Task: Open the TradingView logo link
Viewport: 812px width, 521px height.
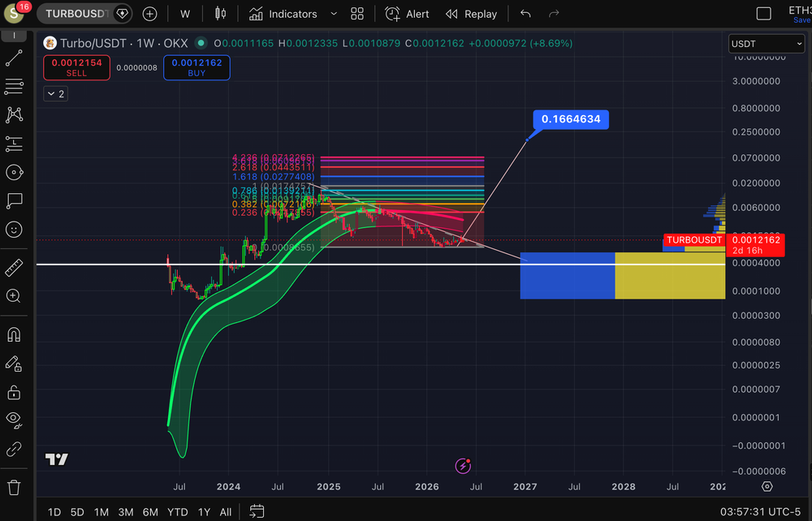Action: pyautogui.click(x=57, y=459)
